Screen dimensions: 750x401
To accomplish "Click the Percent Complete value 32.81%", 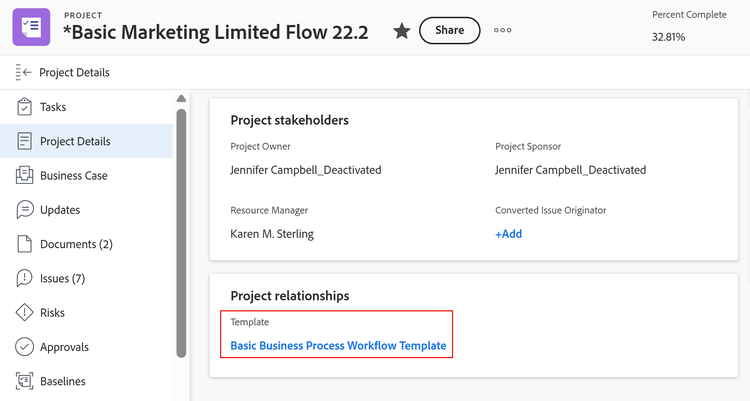I will (669, 37).
